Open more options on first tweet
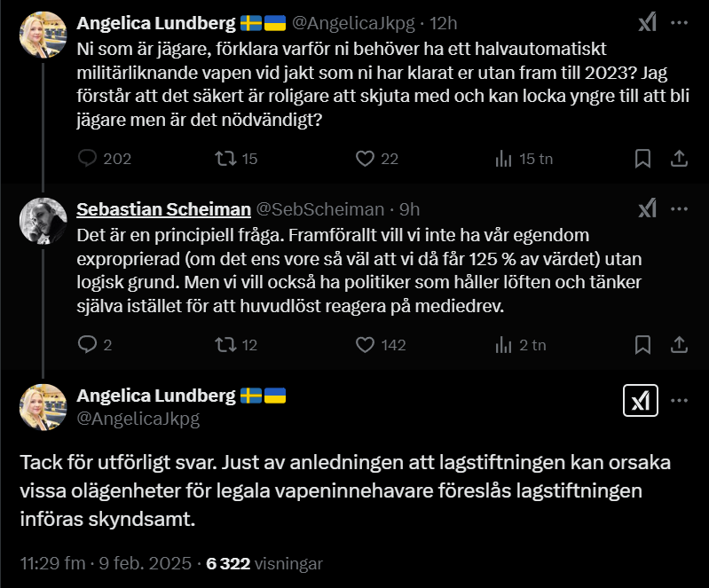 679,22
